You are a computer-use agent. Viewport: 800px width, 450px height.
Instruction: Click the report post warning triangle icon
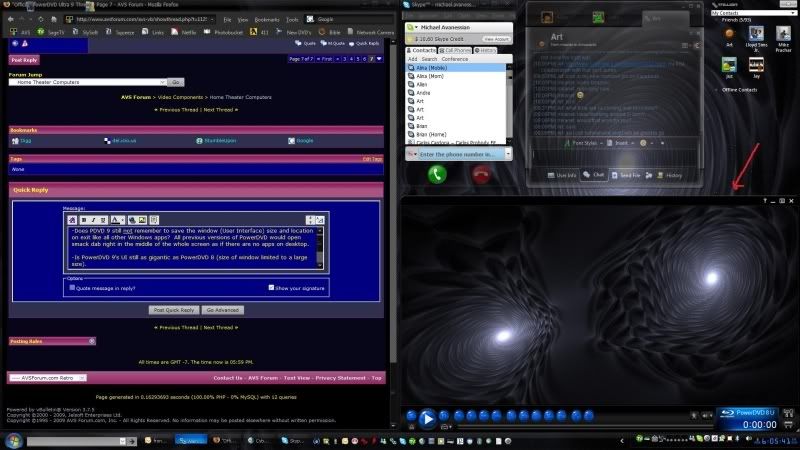[24, 43]
